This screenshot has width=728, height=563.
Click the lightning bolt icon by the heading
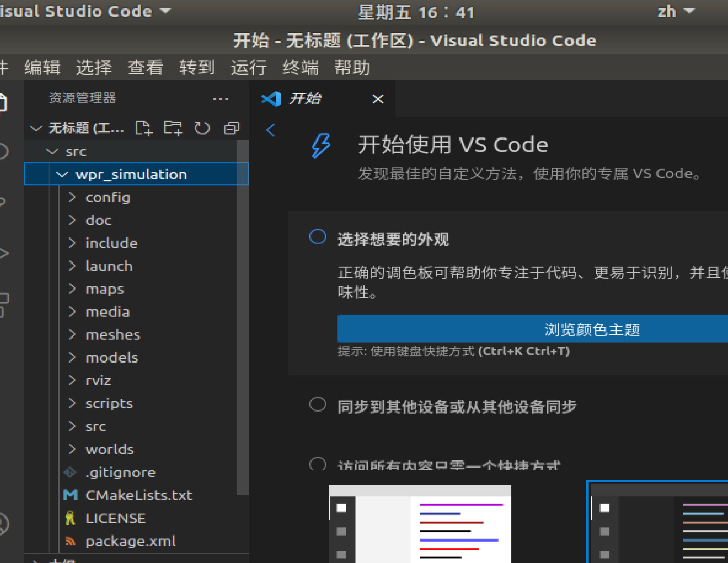(x=321, y=146)
